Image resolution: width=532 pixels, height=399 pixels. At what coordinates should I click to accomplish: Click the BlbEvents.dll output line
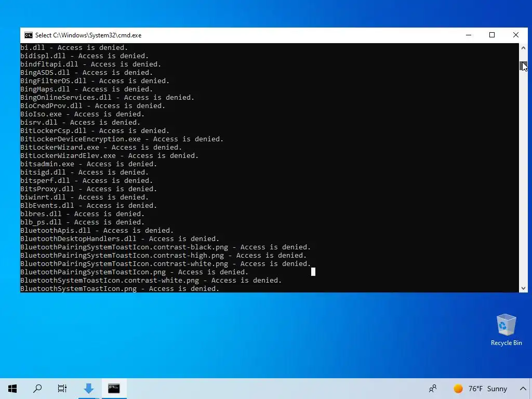pyautogui.click(x=88, y=206)
